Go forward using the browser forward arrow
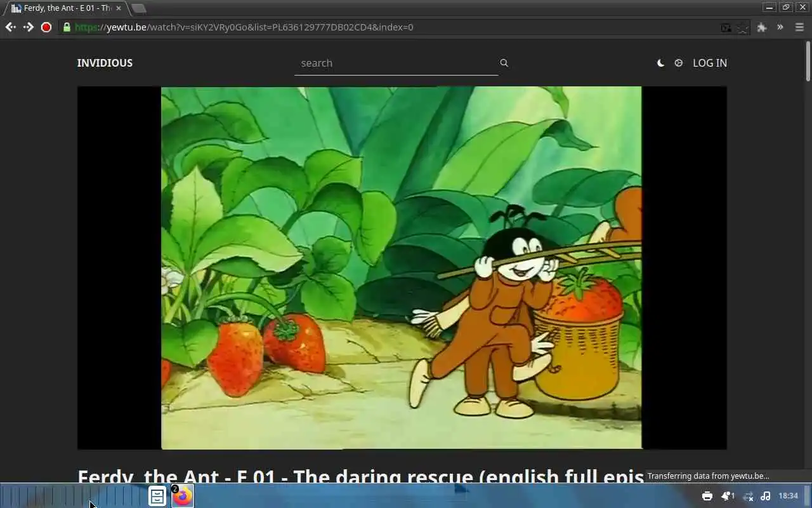Screen dimensions: 812x508 pyautogui.click(x=28, y=27)
